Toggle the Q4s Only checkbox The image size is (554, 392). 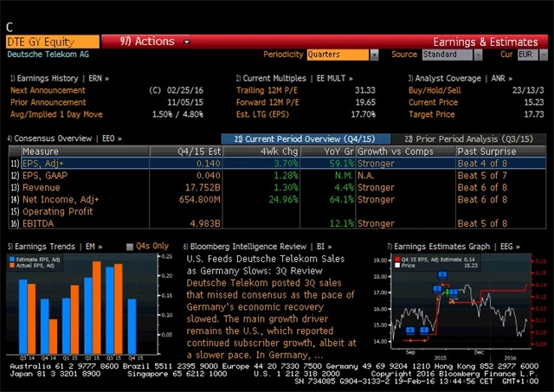(130, 247)
